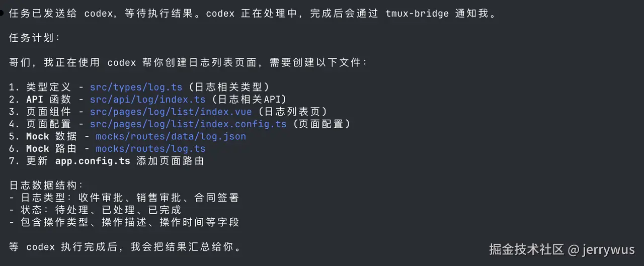This screenshot has width=644, height=266.
Task: Click the 任务计划 heading
Action: pos(35,38)
